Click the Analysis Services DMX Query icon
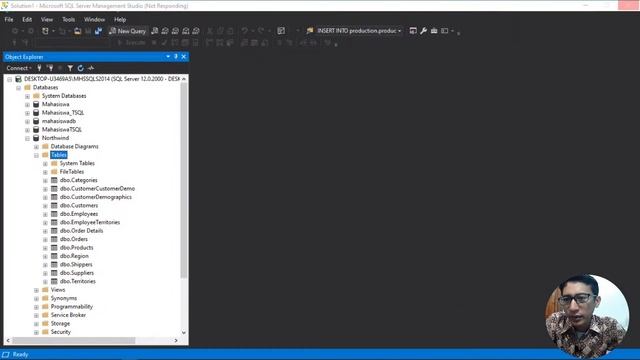This screenshot has height=360, width=640. coord(176,31)
